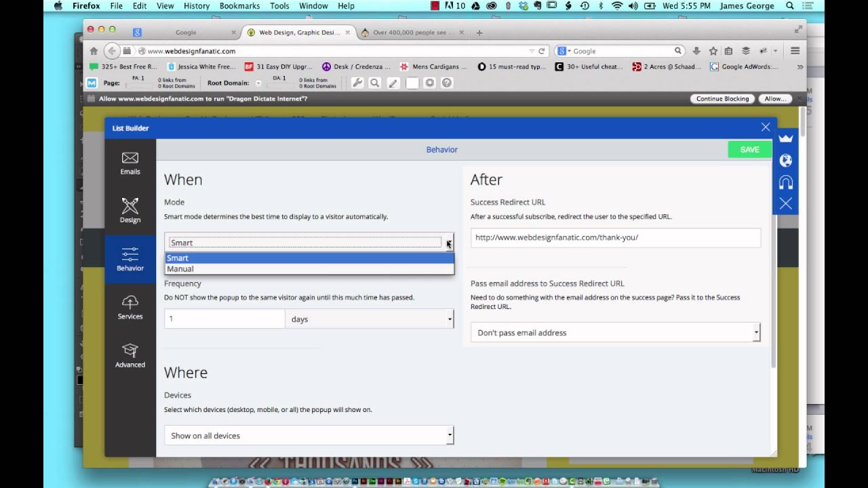Open Spotlight search in the menu bar

[790, 6]
